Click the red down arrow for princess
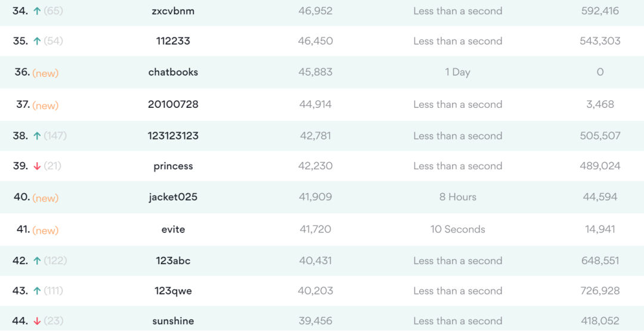The image size is (644, 332). click(37, 166)
